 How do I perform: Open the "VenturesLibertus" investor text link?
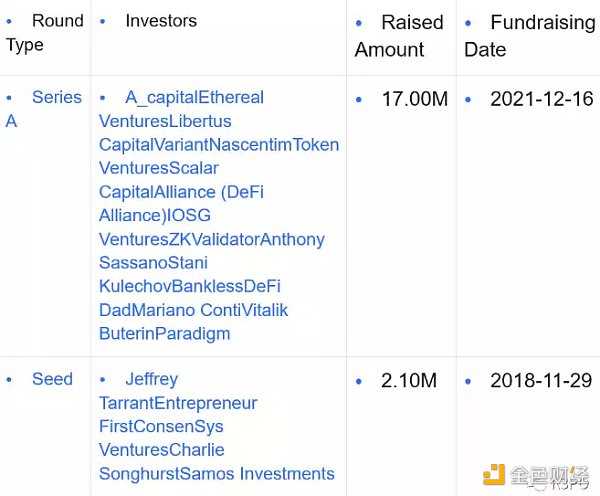pyautogui.click(x=165, y=121)
